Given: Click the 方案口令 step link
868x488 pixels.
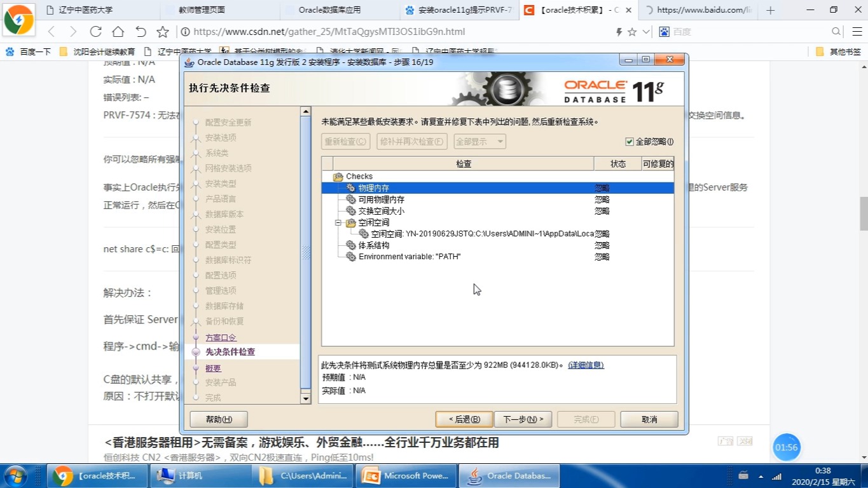Looking at the screenshot, I should pos(221,337).
